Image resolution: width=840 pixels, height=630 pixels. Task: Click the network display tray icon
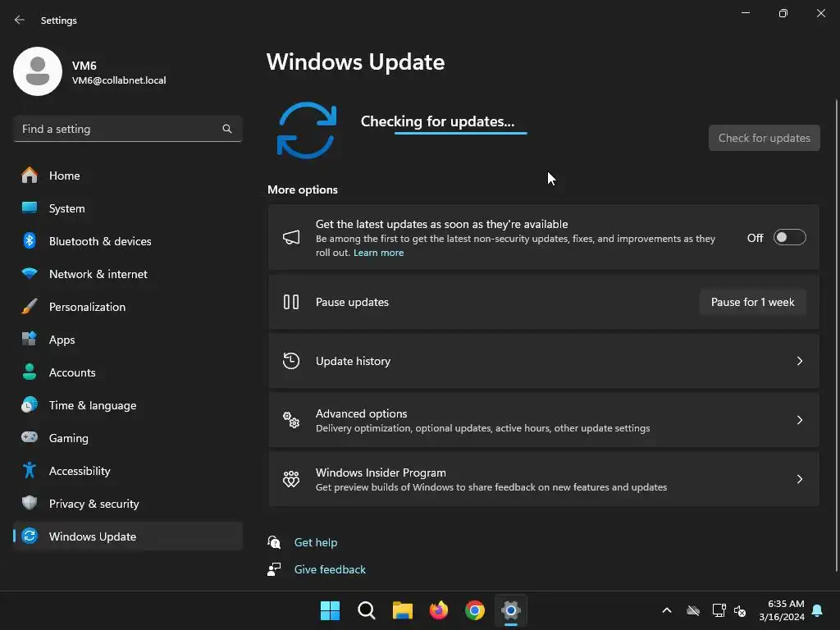[x=719, y=610]
